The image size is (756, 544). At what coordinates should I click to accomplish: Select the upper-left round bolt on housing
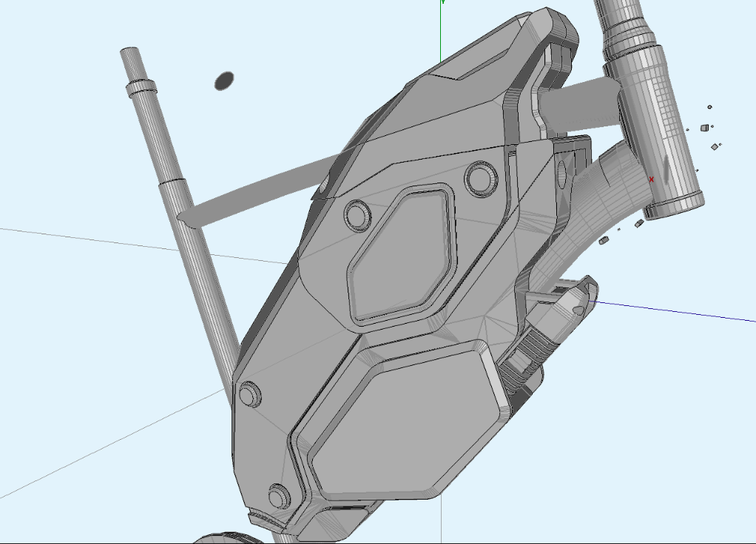[357, 214]
